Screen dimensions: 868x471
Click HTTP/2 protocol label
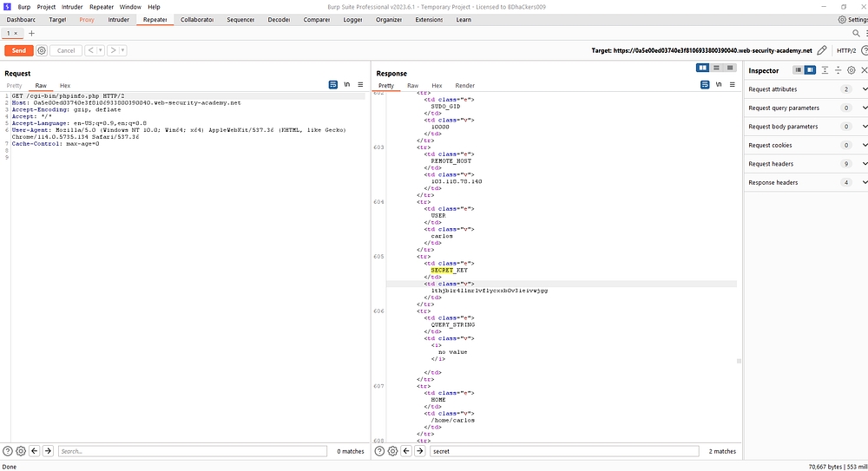coord(846,51)
